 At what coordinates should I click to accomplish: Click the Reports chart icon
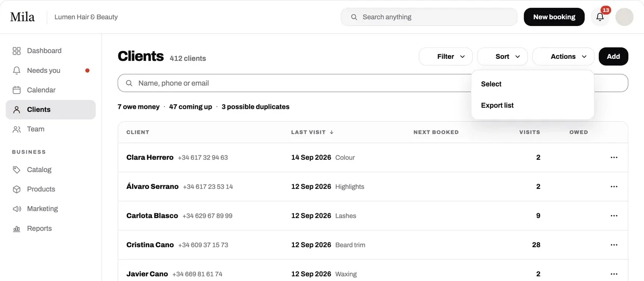tap(17, 228)
